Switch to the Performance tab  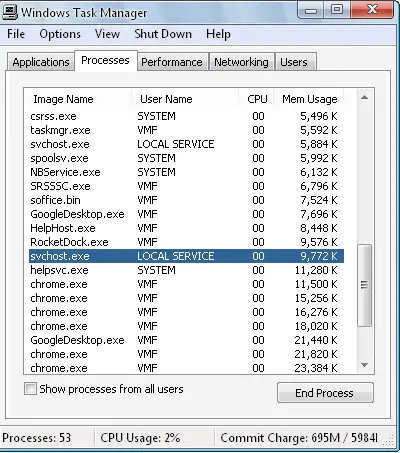(172, 62)
